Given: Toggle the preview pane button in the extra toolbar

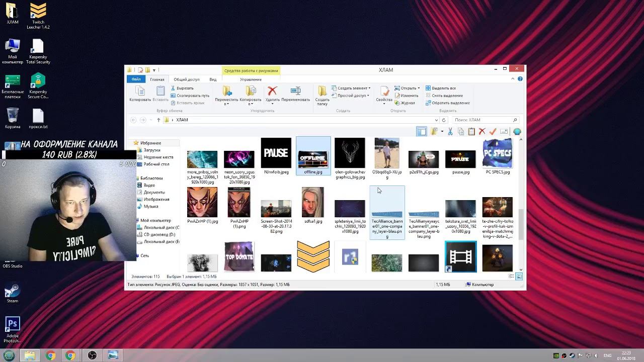Looking at the screenshot, I should point(422,132).
